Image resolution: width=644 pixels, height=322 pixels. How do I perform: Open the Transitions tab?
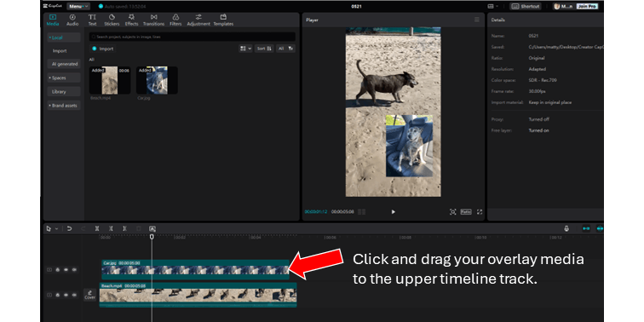(x=153, y=20)
